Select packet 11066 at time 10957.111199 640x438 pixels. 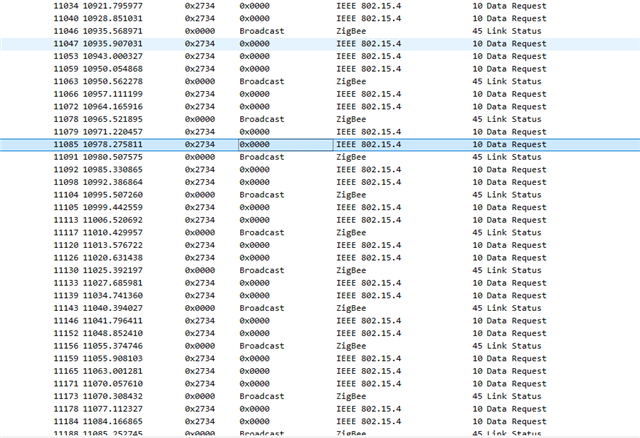tap(320, 94)
